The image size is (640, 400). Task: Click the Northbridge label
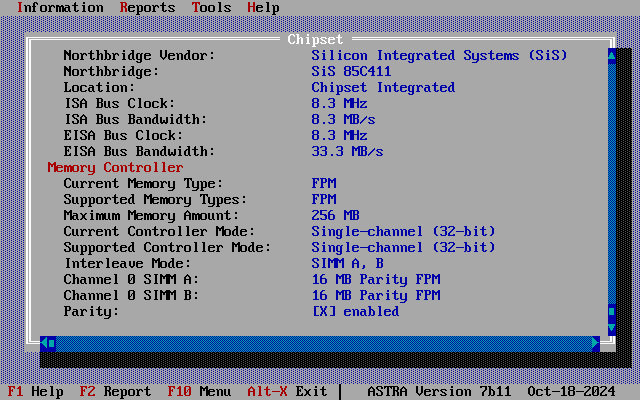click(111, 71)
